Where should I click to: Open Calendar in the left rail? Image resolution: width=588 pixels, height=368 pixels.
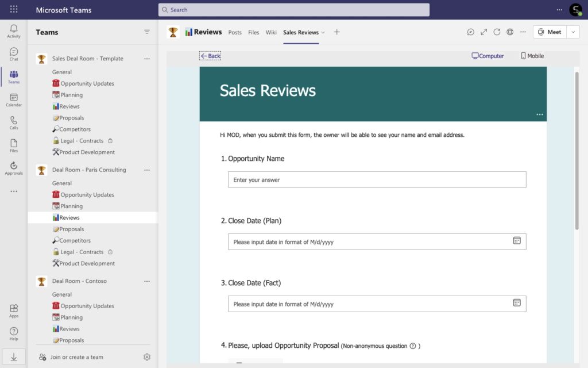click(x=14, y=100)
